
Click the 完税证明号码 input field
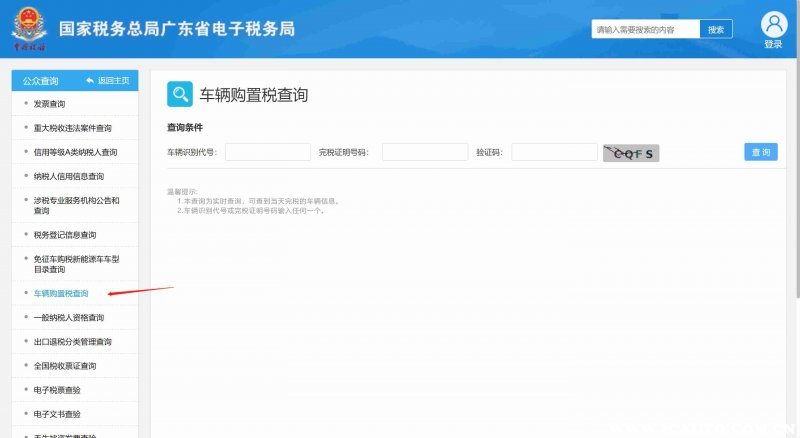tap(425, 152)
